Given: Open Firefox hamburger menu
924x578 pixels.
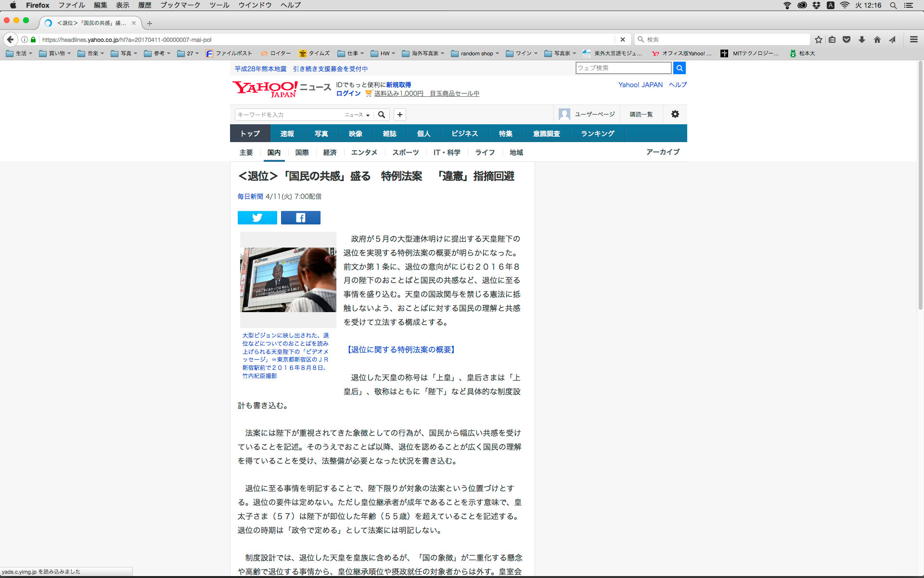Looking at the screenshot, I should 913,39.
